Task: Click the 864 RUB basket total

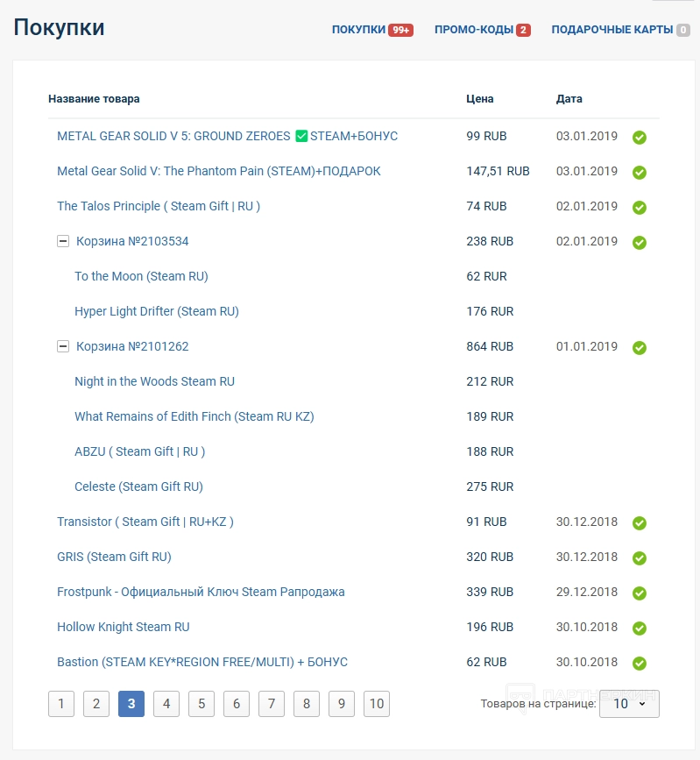Action: click(490, 346)
